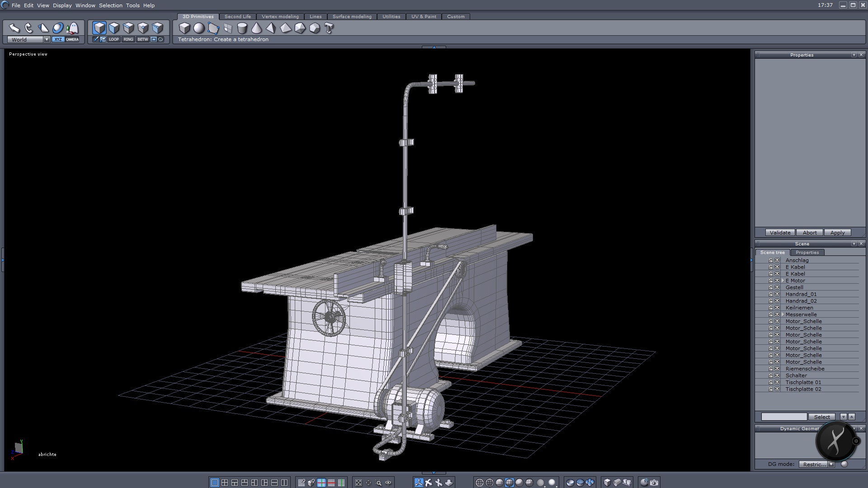Click the camera screenshot icon

654,483
